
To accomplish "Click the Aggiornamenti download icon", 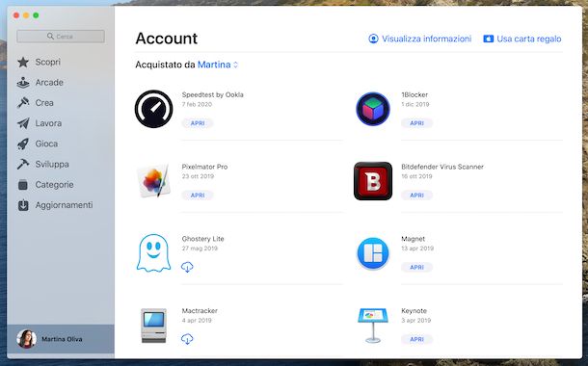I will tap(23, 205).
